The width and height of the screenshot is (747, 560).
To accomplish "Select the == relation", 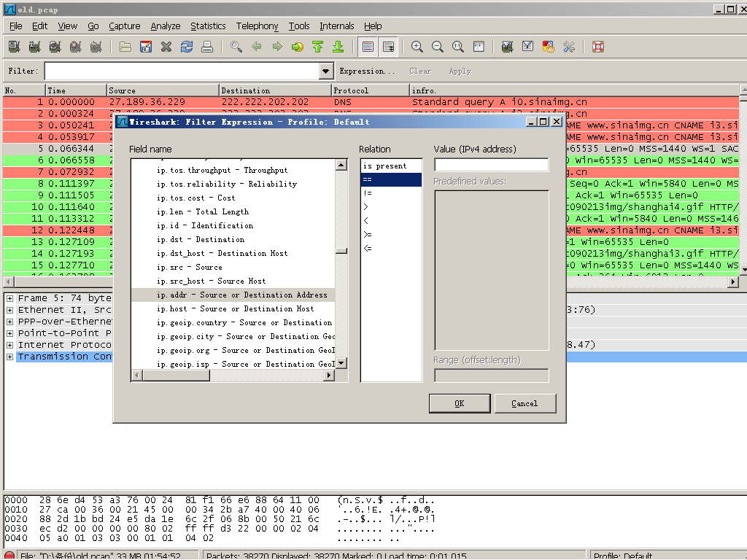I will click(391, 179).
